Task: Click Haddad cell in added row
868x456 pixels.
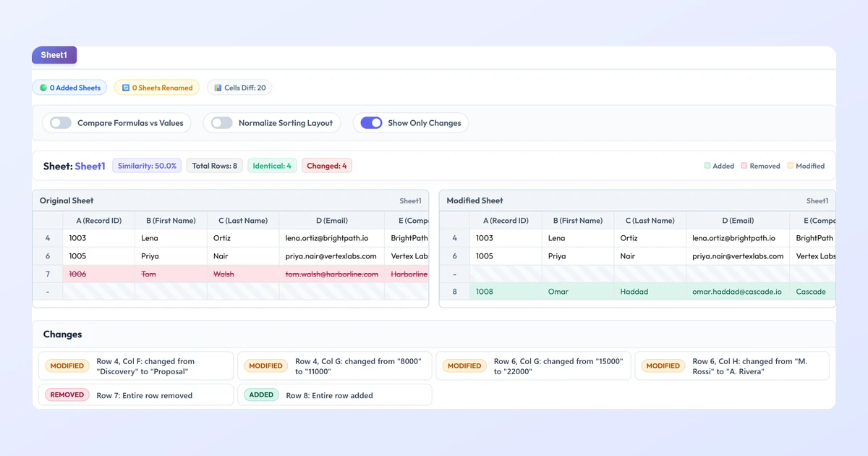Action: tap(650, 292)
